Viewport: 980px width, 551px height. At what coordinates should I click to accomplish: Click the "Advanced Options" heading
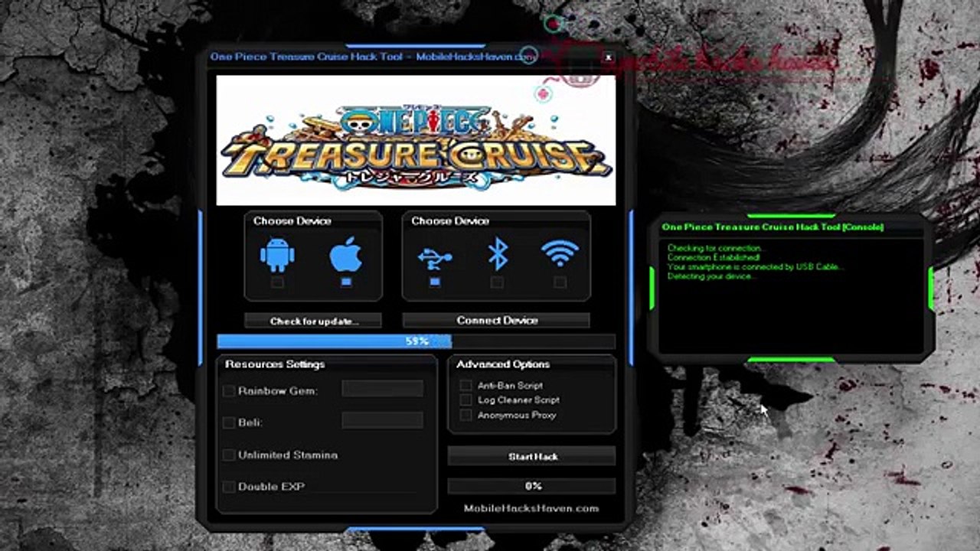(503, 364)
